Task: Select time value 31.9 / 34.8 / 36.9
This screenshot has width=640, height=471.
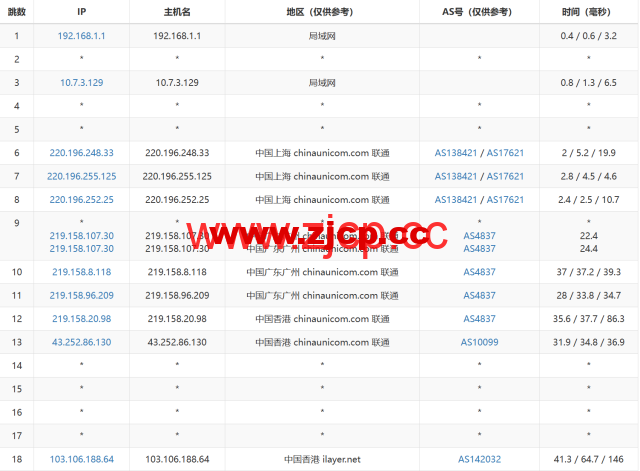Action: [x=589, y=342]
